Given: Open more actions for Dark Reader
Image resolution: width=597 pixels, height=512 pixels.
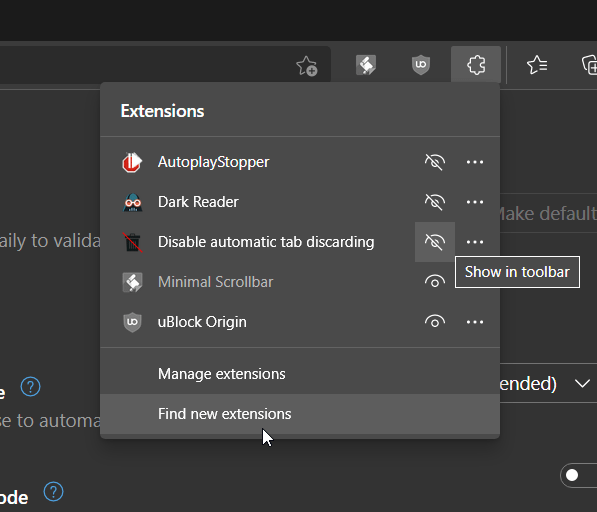Looking at the screenshot, I should tap(475, 202).
